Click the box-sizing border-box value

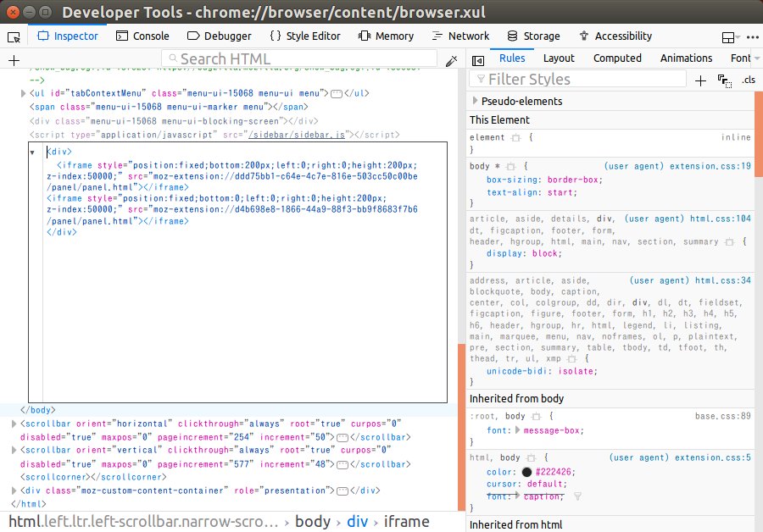tap(573, 180)
